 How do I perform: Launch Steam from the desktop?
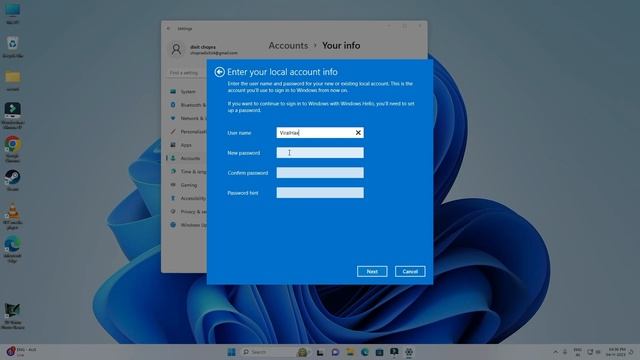click(x=13, y=180)
